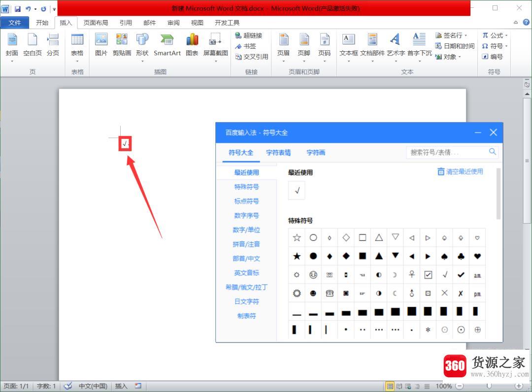Viewport: 532px width, 392px height.
Task: Collapse the ribbon with the caret icon
Action: [516, 22]
